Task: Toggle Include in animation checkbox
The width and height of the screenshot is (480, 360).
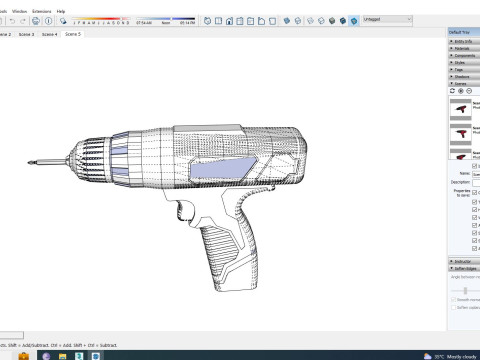Action: pyautogui.click(x=475, y=166)
